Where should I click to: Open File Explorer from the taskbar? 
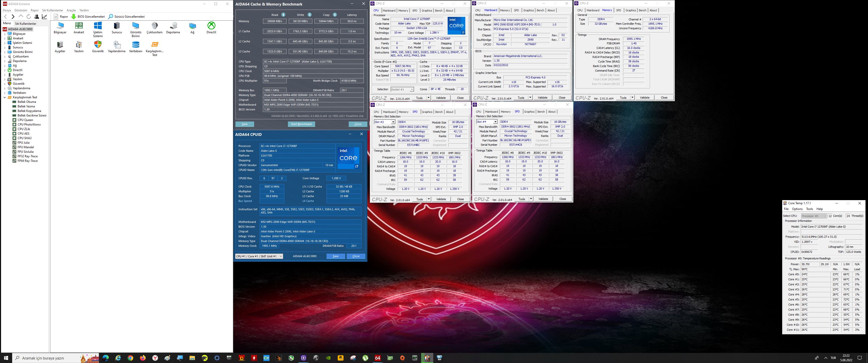[192, 358]
